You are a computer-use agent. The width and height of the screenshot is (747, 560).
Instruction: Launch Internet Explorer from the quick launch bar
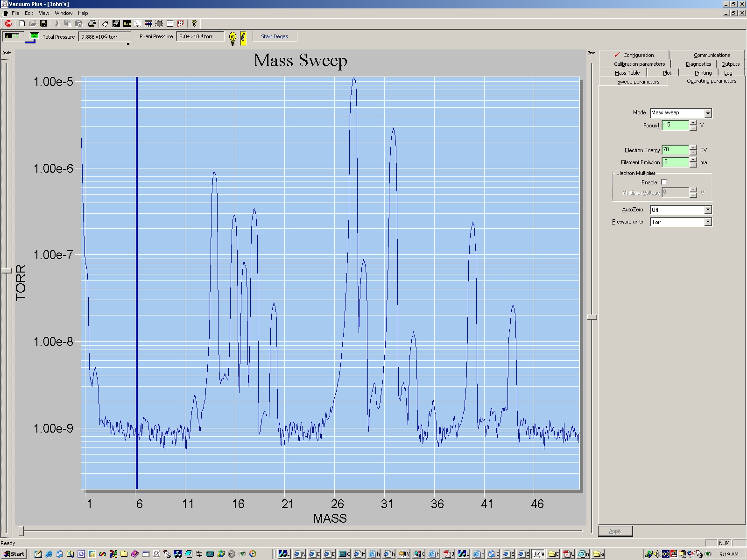click(49, 554)
